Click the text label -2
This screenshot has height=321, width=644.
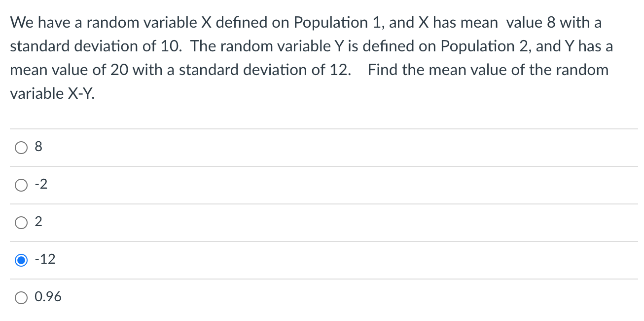coord(40,184)
